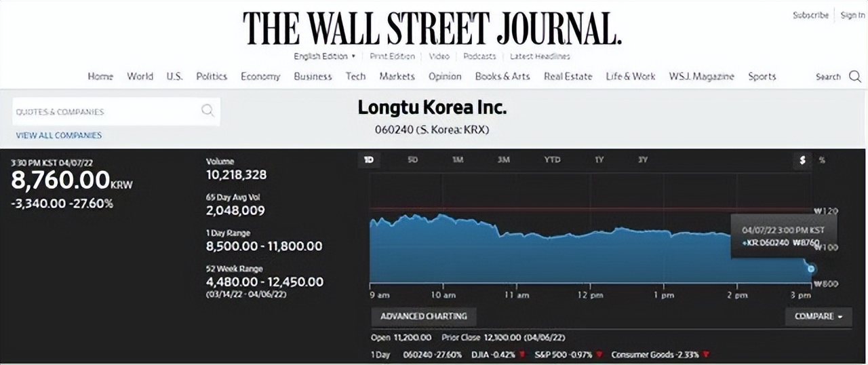This screenshot has width=868, height=365.
Task: Click the chart's 3 pm data point marker
Action: [811, 269]
